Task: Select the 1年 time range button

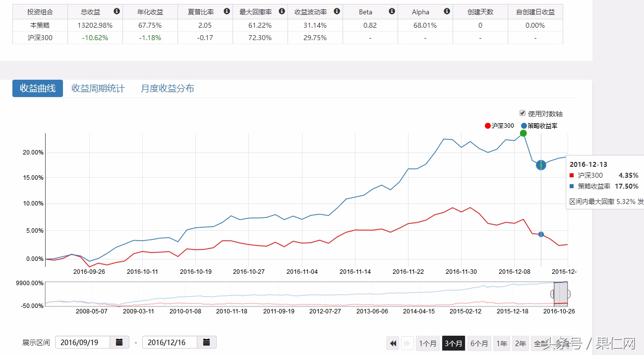Action: tap(501, 343)
